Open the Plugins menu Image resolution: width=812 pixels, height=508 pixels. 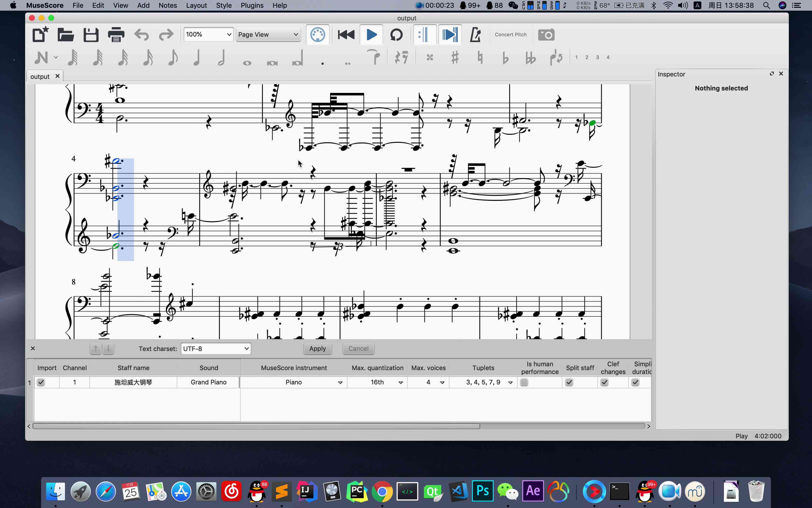(252, 5)
